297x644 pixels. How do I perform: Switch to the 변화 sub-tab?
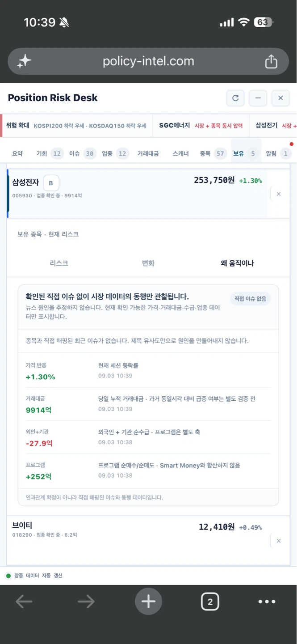(148, 263)
